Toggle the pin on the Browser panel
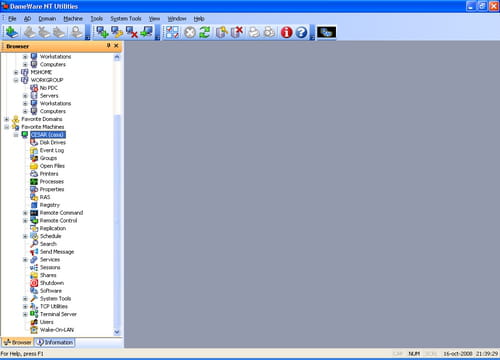Screen dimensions: 500x360 pyautogui.click(x=109, y=46)
